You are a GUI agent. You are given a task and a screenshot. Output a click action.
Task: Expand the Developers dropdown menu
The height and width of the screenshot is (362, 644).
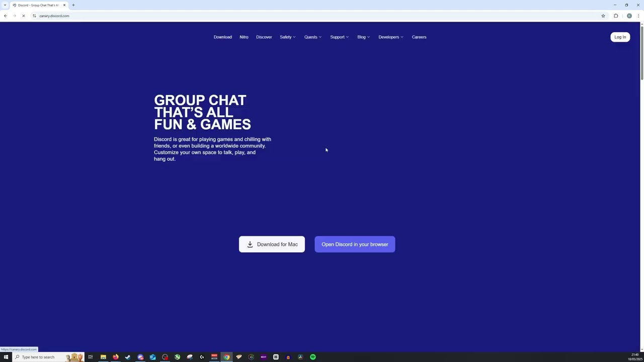pyautogui.click(x=390, y=37)
